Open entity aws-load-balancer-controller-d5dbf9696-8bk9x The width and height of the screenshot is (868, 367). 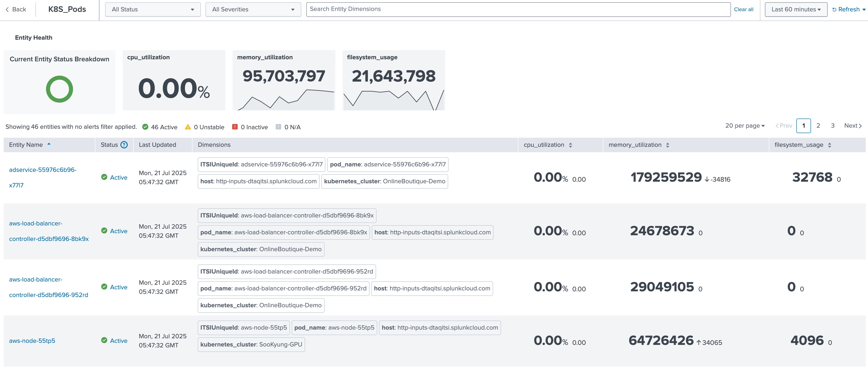[49, 231]
